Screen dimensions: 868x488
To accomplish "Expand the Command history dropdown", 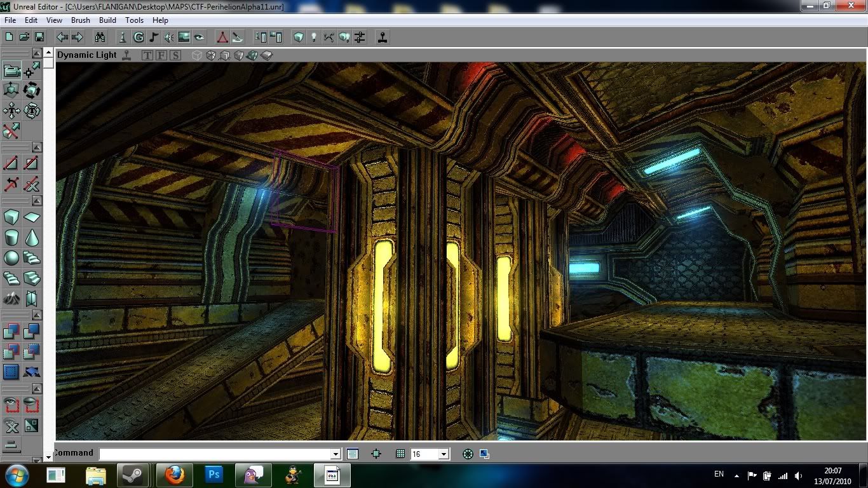I will tap(336, 454).
